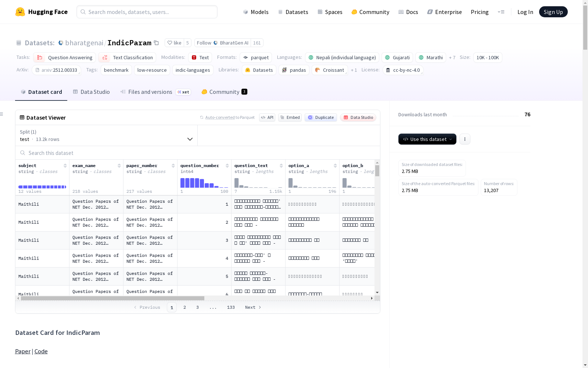Open the Docs nav item
This screenshot has width=588, height=368.
[x=408, y=12]
